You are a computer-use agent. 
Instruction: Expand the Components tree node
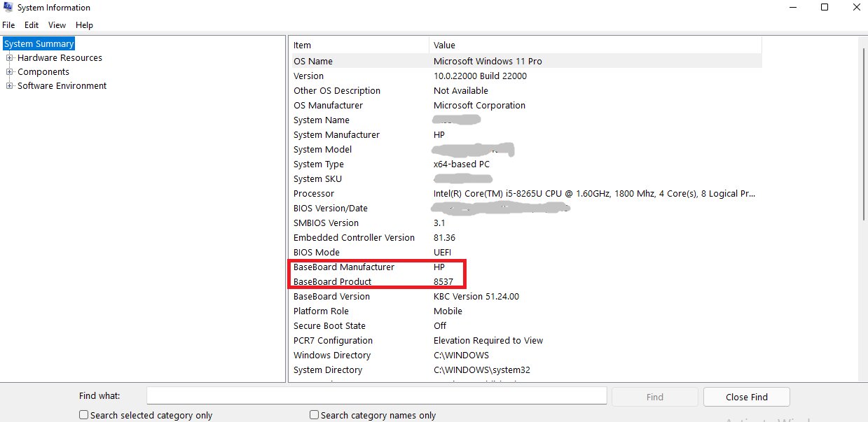click(x=10, y=72)
